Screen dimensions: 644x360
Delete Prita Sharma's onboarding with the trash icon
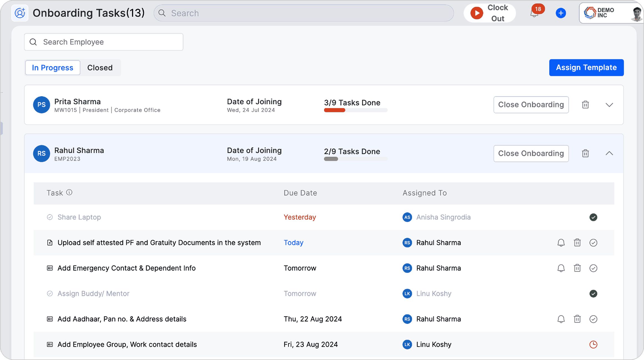tap(585, 105)
